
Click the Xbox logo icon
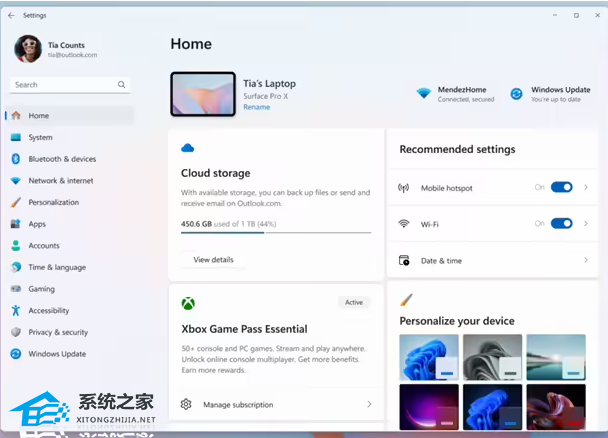188,303
